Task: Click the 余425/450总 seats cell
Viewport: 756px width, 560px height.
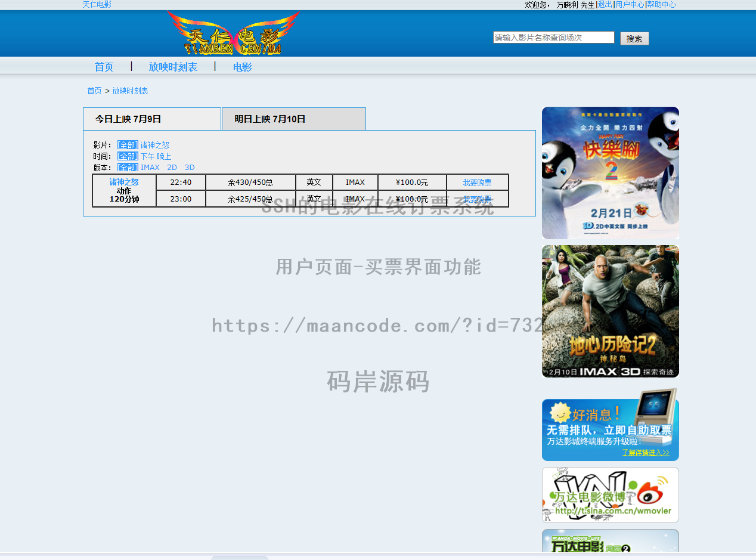Action: 250,199
